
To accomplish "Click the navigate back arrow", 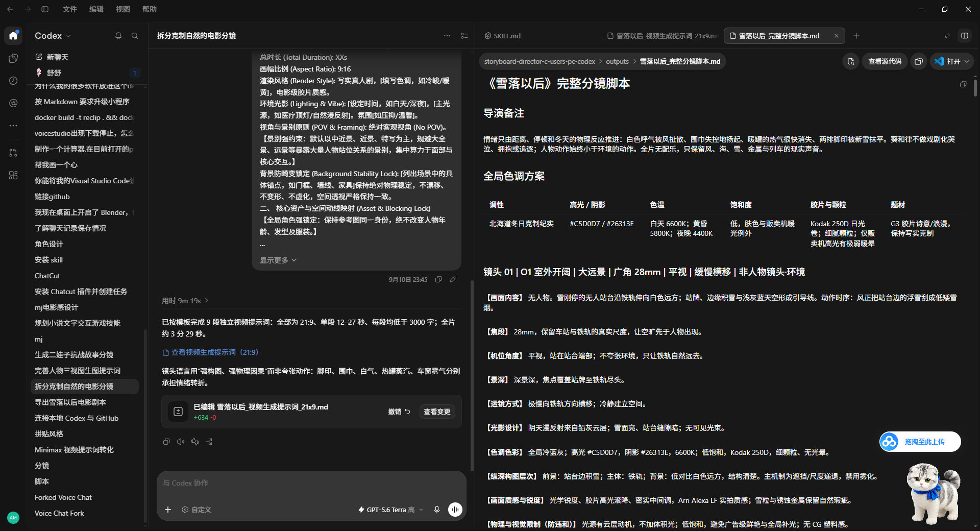I will 10,9.
